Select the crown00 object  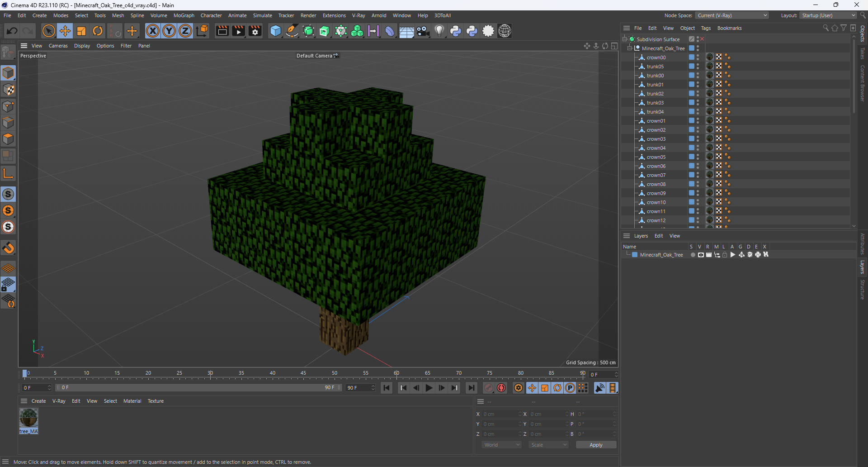(656, 57)
